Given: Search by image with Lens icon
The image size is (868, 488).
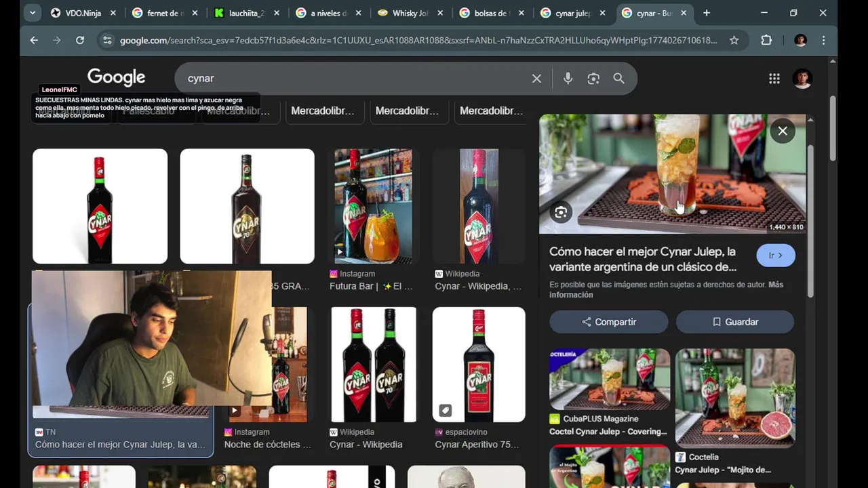Looking at the screenshot, I should pyautogui.click(x=593, y=78).
